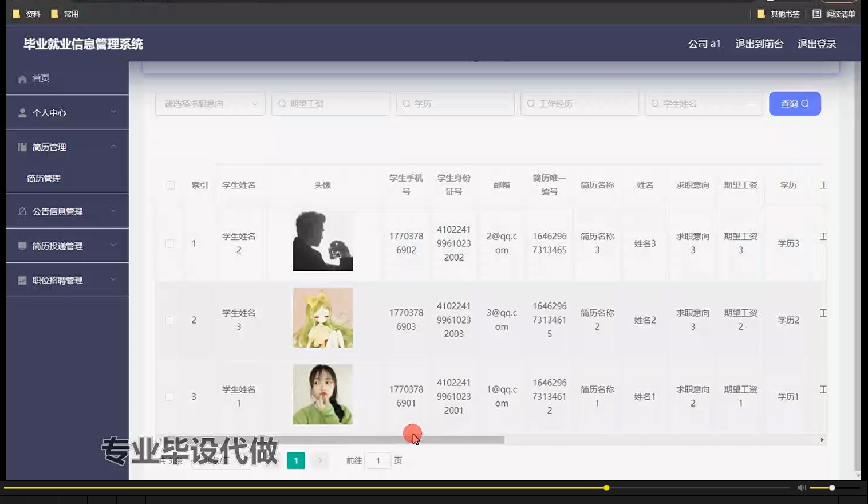Click the pencil icon next to 公告信息管理
The width and height of the screenshot is (868, 504).
[22, 211]
